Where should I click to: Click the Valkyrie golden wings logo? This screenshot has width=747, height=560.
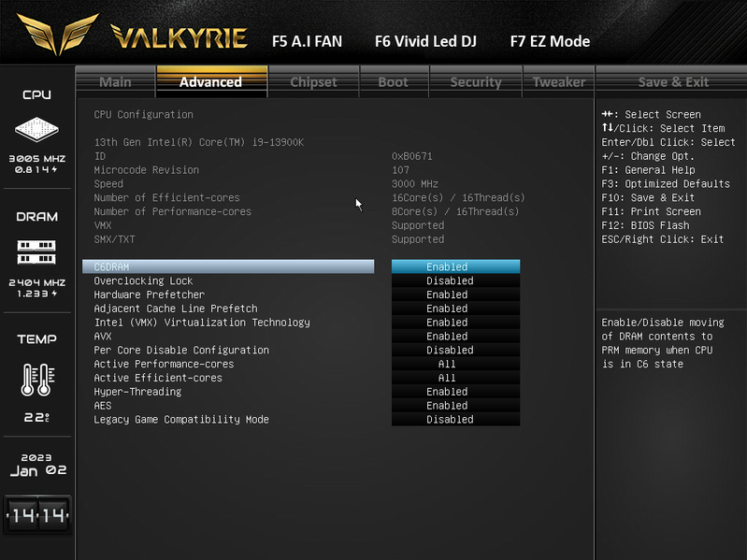point(58,35)
